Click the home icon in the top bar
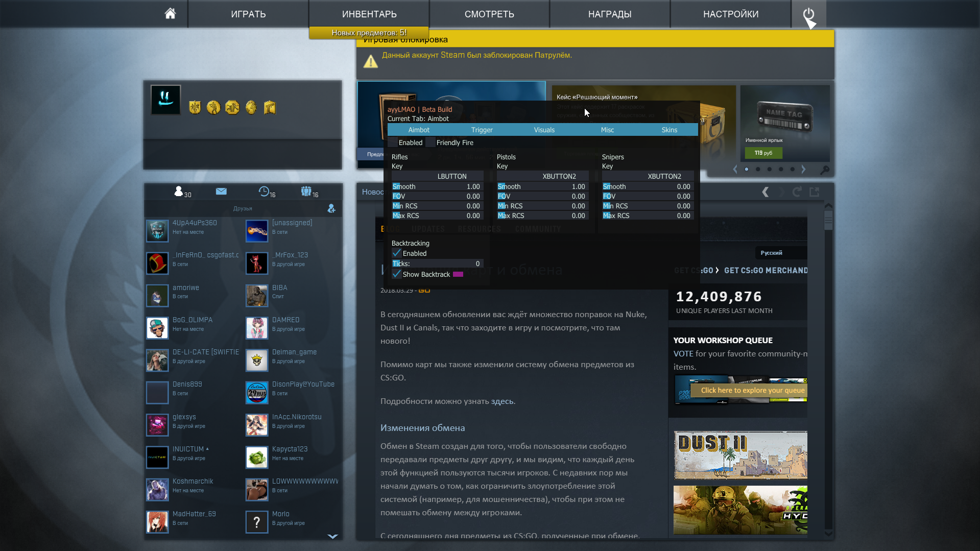The width and height of the screenshot is (980, 551). point(170,14)
